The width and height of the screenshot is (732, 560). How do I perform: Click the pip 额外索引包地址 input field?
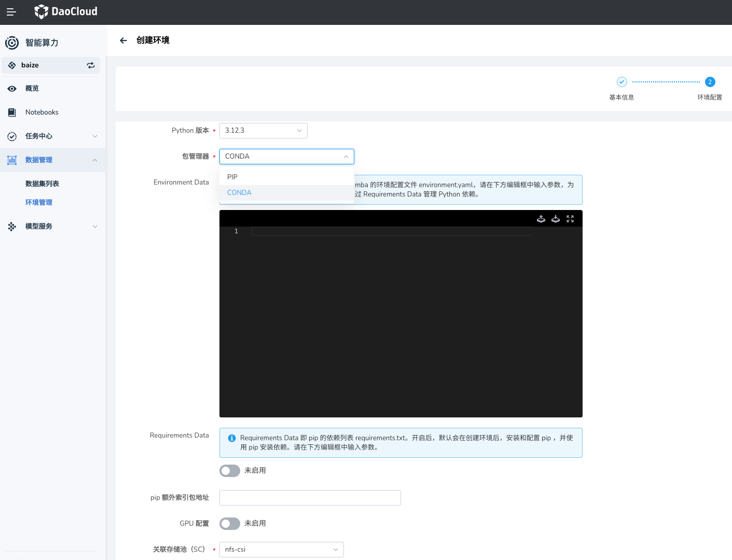coord(310,498)
